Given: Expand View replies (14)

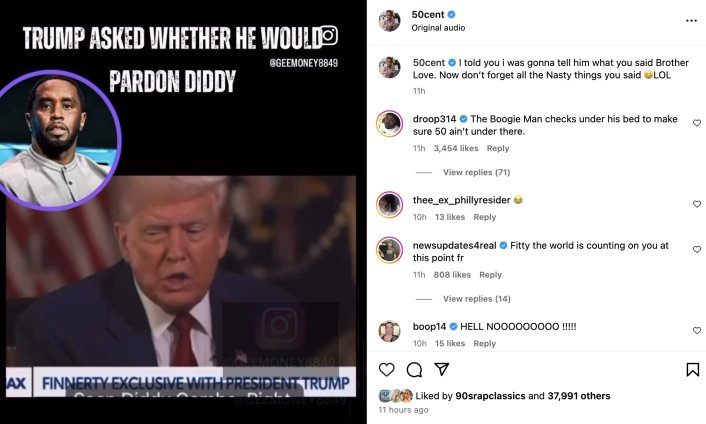Looking at the screenshot, I should coord(476,299).
